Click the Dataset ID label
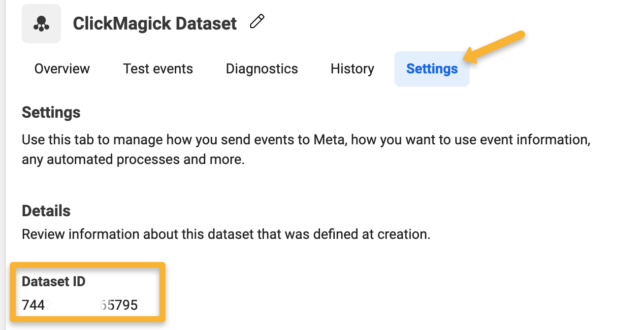Image resolution: width=644 pixels, height=330 pixels. coord(54,281)
